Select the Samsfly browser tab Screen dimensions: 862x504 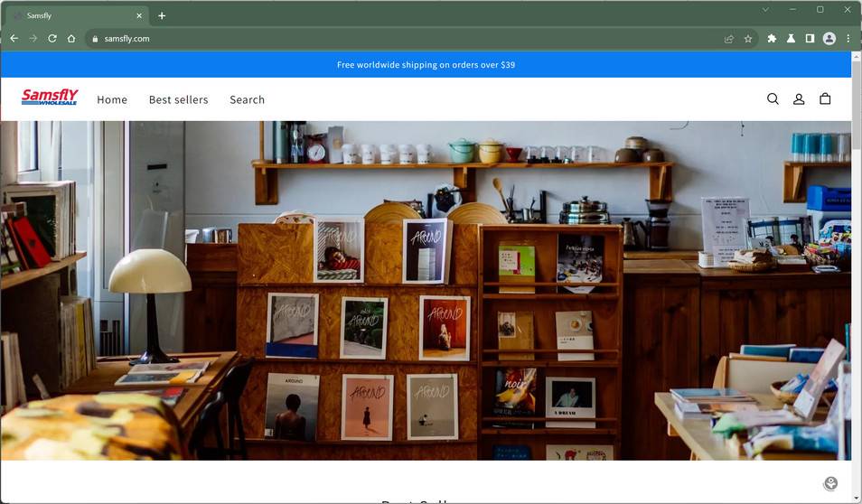[x=78, y=16]
